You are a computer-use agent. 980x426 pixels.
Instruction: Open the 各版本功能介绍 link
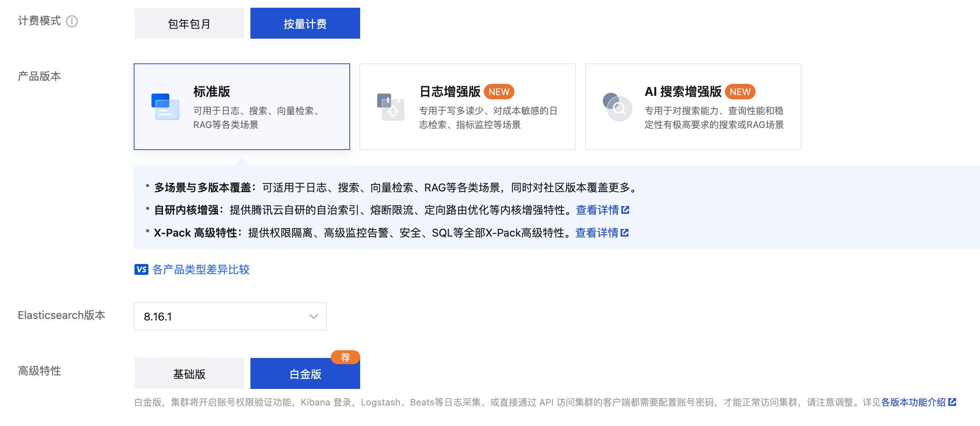913,402
